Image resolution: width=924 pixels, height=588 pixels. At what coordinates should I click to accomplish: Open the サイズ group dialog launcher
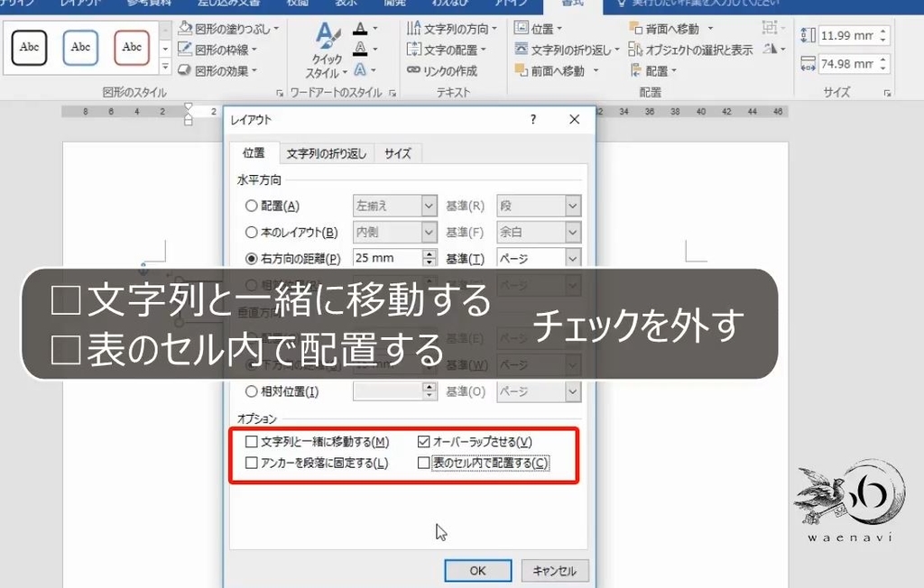coord(887,93)
